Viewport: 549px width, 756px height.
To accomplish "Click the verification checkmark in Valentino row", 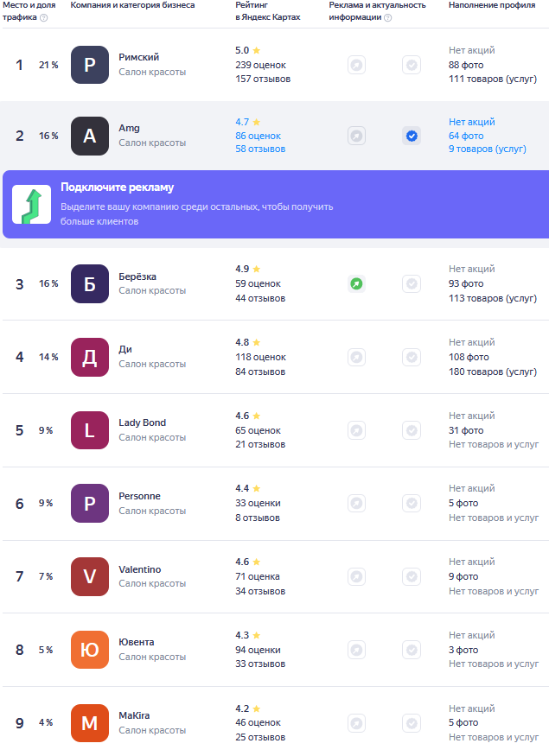I will coord(412,576).
